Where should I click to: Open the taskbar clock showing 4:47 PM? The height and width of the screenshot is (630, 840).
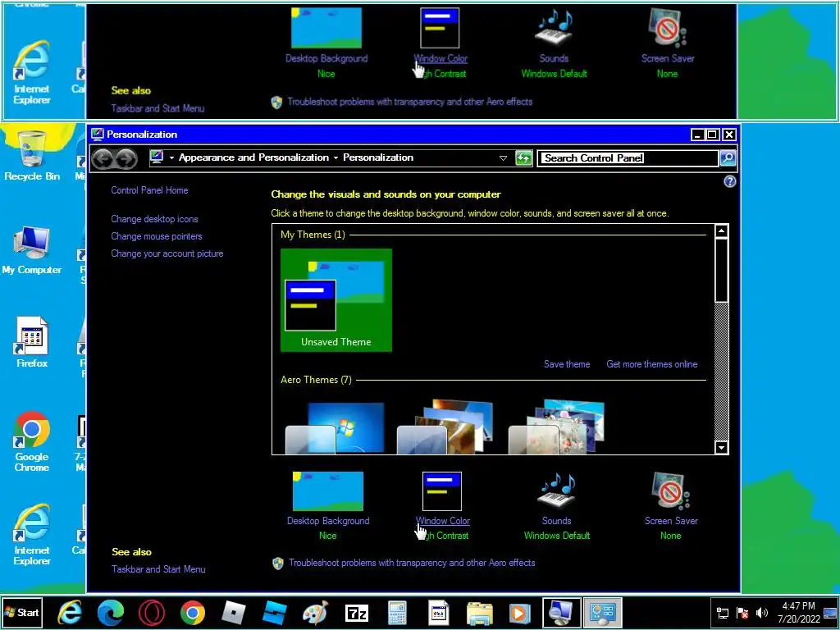(x=799, y=613)
